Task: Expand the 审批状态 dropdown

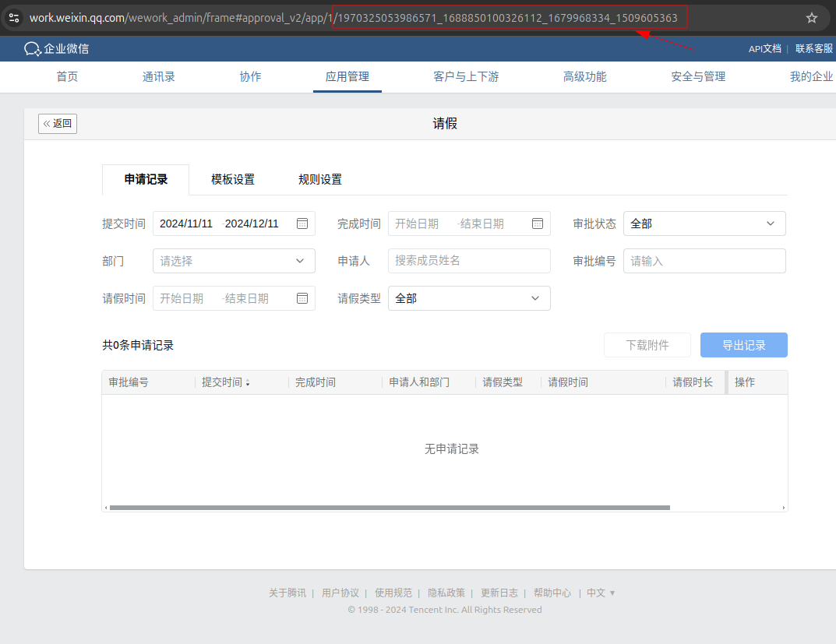Action: pos(704,223)
